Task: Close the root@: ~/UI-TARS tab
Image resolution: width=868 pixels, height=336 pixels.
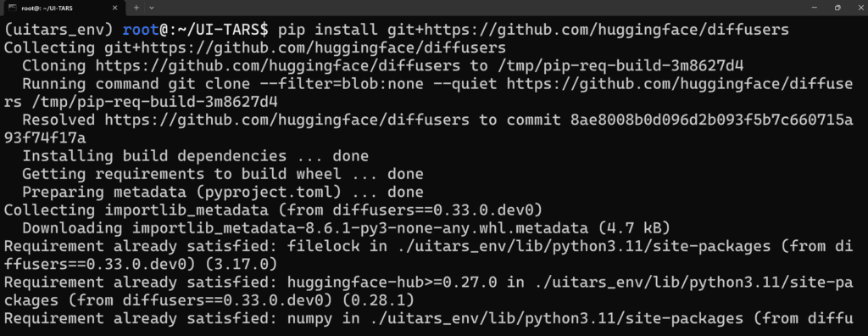Action: click(114, 8)
